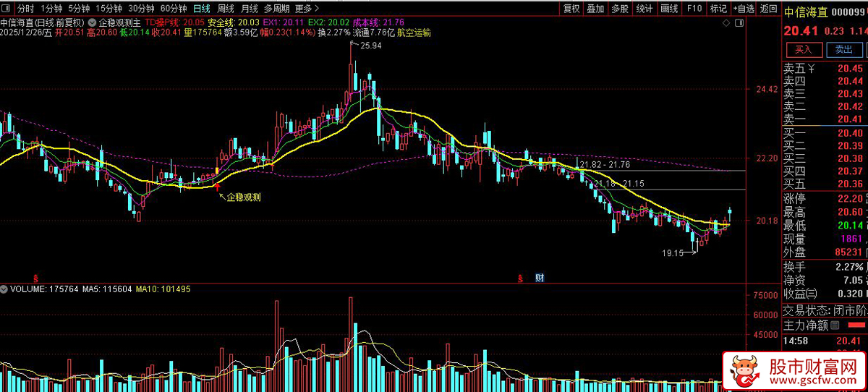Click the 买入 buy button

point(804,50)
